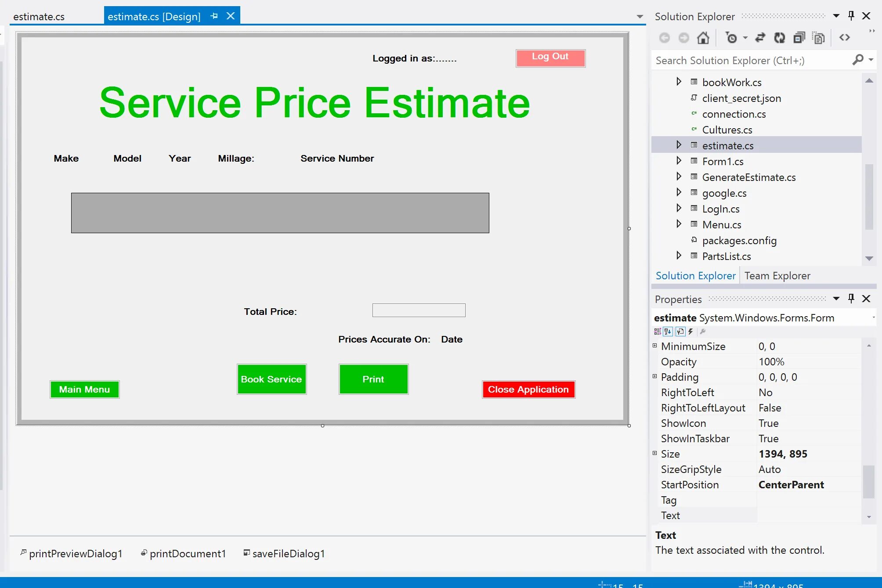Select the Book Service button on form
Screen dimensions: 882x588
click(271, 379)
